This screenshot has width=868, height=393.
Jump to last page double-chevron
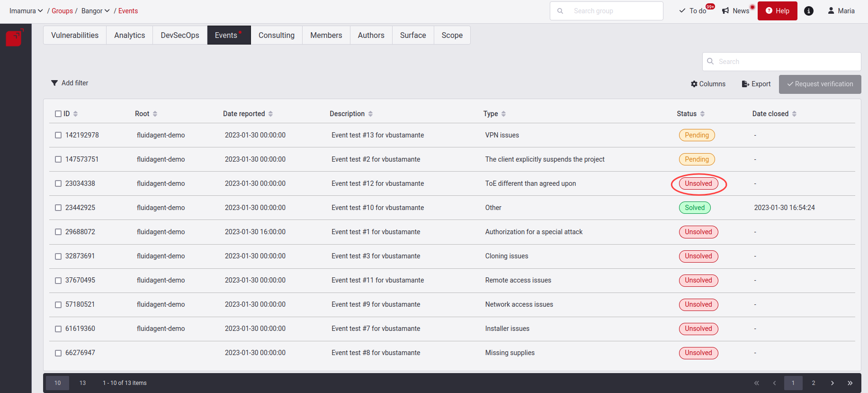pyautogui.click(x=850, y=383)
